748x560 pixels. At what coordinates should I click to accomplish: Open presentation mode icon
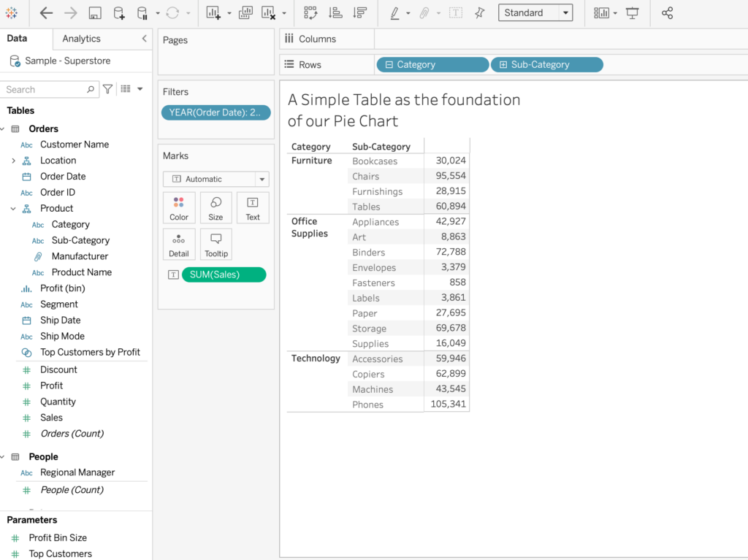coord(632,13)
